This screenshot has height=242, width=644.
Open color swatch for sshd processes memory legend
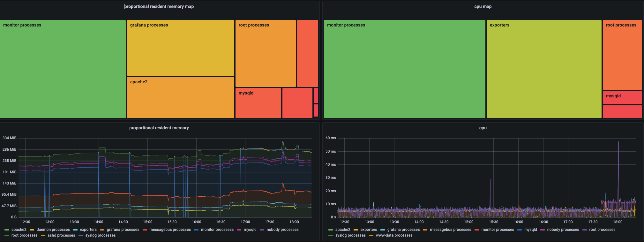43,236
